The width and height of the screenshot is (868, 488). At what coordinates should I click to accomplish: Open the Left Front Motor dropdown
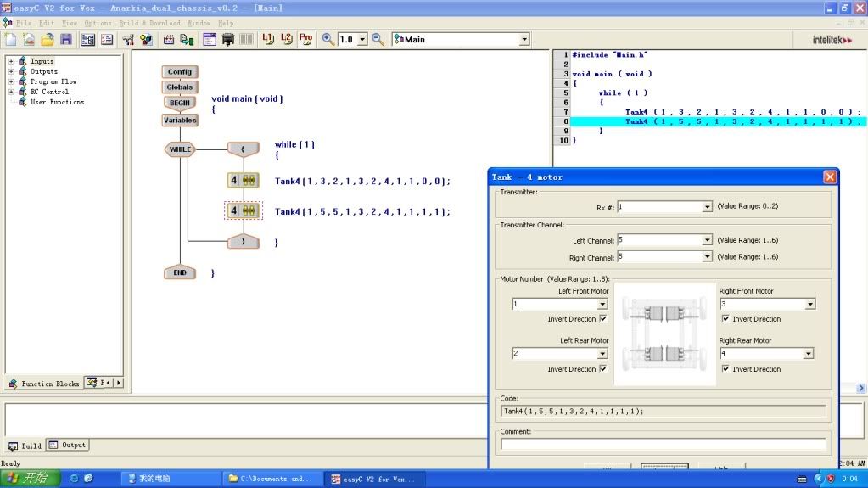[602, 304]
